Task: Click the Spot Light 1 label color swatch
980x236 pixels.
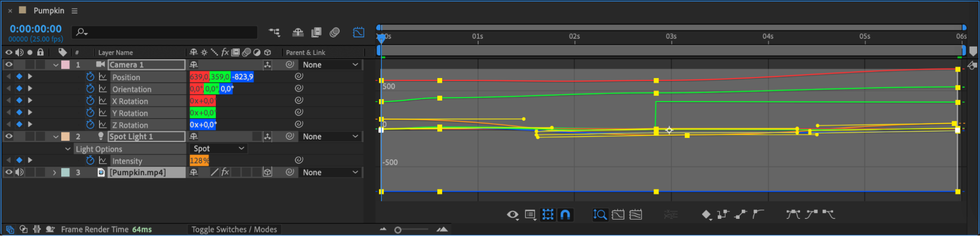Action: coord(65,136)
